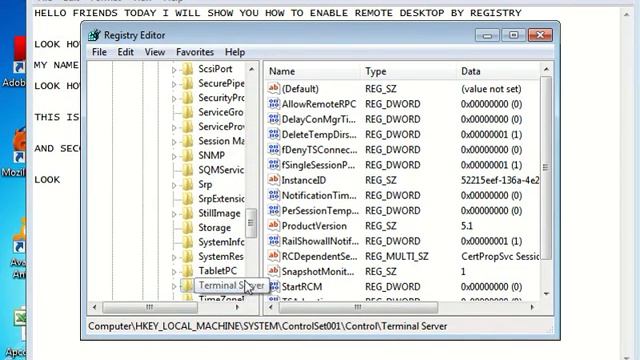Open the Help menu in Registry Editor
This screenshot has width=640, height=360.
(235, 52)
